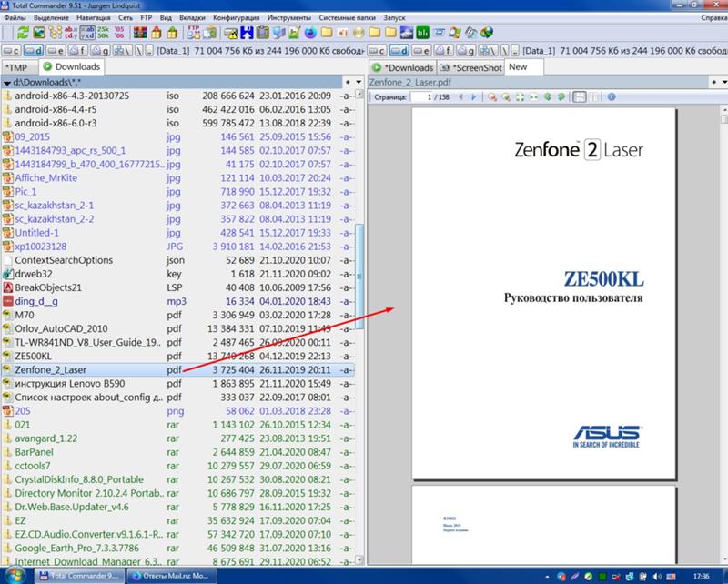Open the Справка menu

click(x=713, y=17)
